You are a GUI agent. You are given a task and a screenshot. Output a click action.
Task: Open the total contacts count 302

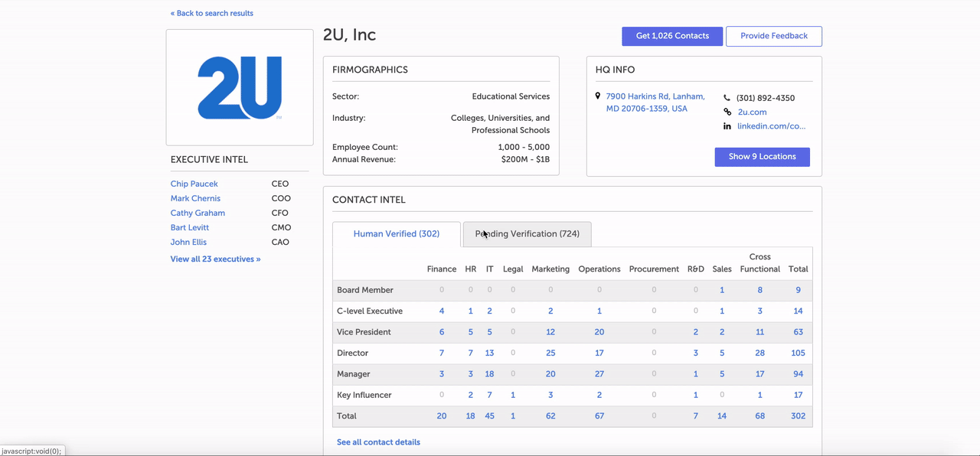point(798,416)
